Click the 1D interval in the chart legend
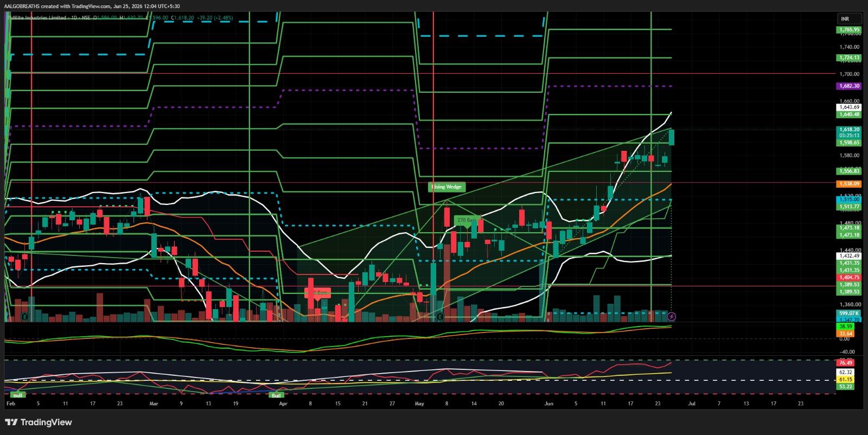Screen dimensions: 868x435 pos(74,18)
